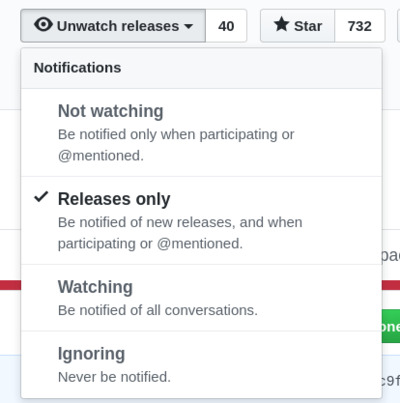Open the watchers count showing 40
Viewport: 400px width, 403px height.
pos(226,26)
